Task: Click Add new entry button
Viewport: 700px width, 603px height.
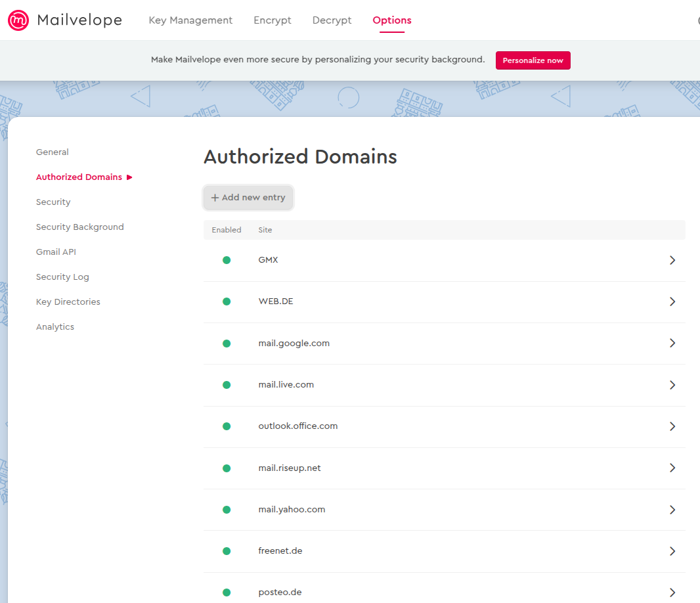Action: click(248, 198)
